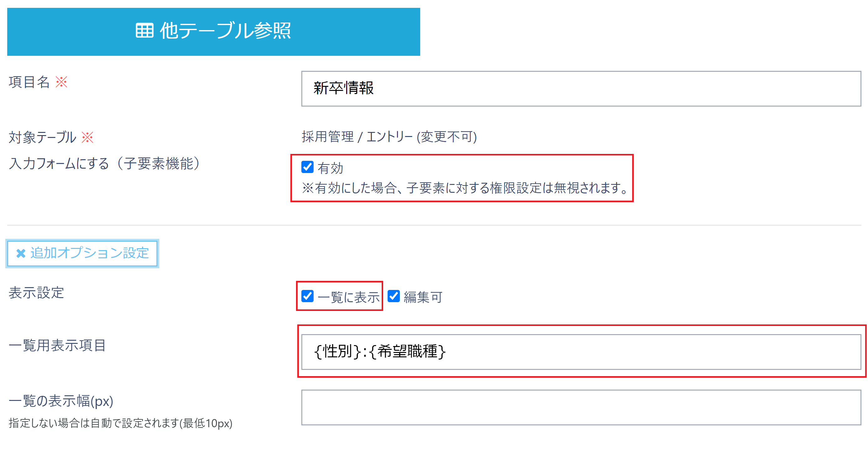Click the 一覧用表示項目 label text

57,345
